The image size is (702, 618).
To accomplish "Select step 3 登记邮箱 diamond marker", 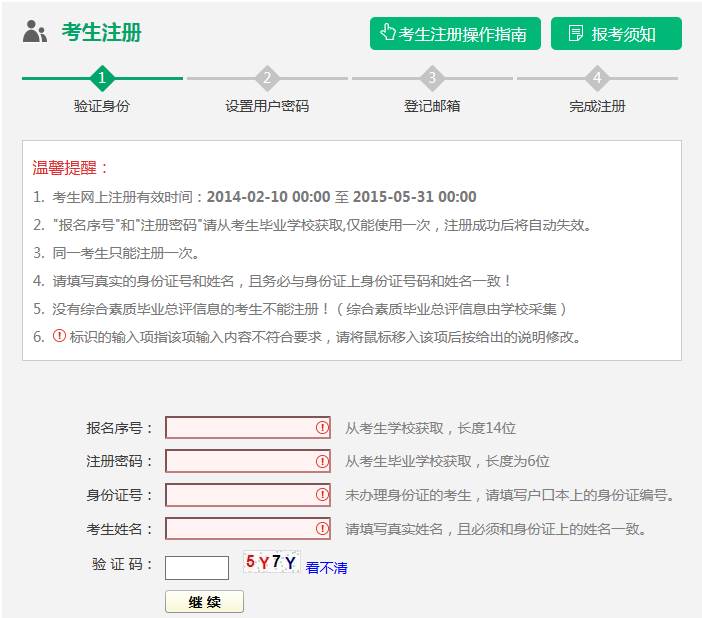I will click(x=432, y=78).
